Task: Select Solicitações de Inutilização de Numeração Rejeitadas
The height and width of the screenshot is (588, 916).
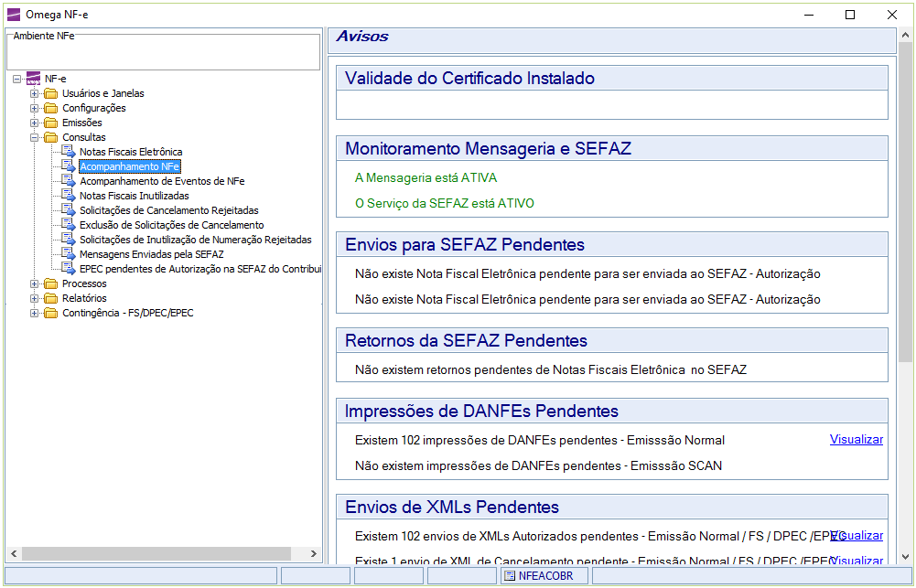Action: pos(195,240)
